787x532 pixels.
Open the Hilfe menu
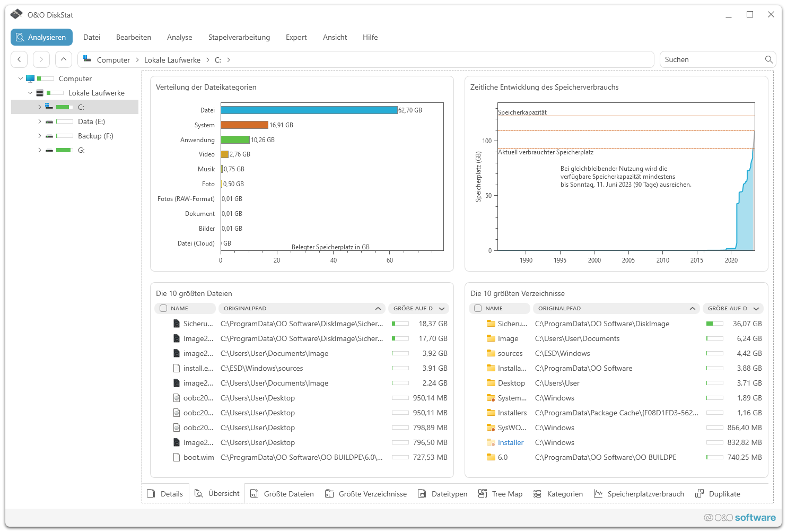pos(370,37)
